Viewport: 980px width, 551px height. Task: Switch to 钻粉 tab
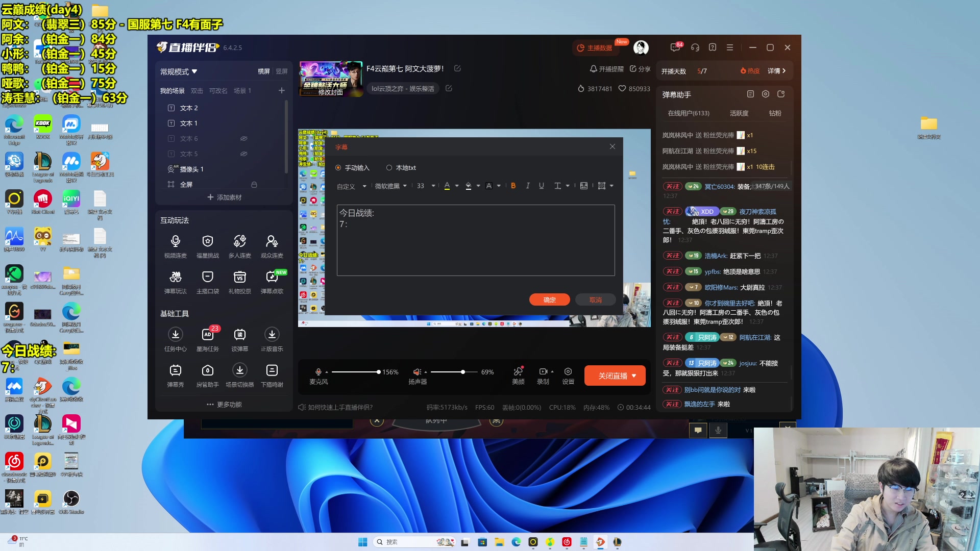tap(775, 113)
